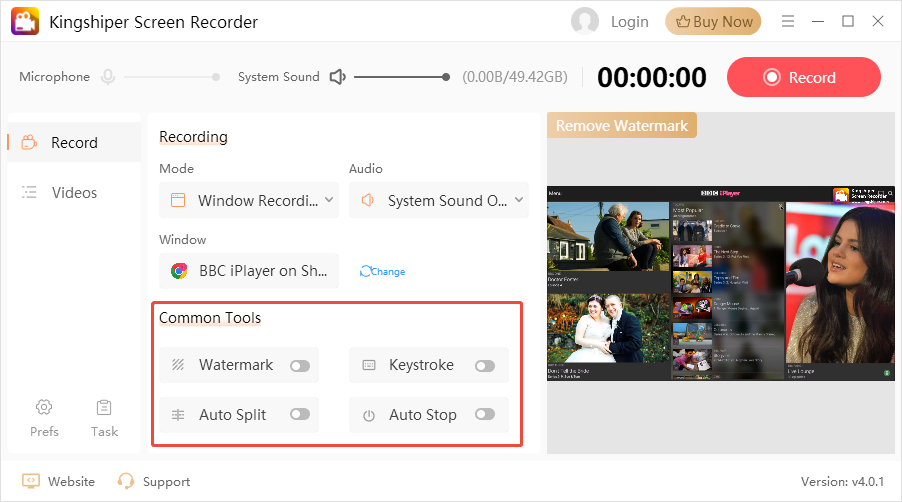Viewport: 902px width, 502px height.
Task: Start recording with the Record button
Action: click(x=804, y=77)
